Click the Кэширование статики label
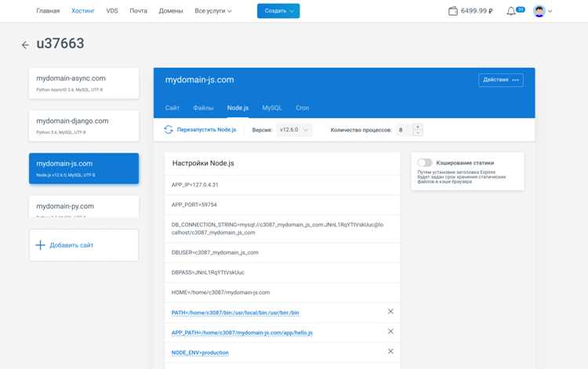The height and width of the screenshot is (369, 588). pos(465,163)
